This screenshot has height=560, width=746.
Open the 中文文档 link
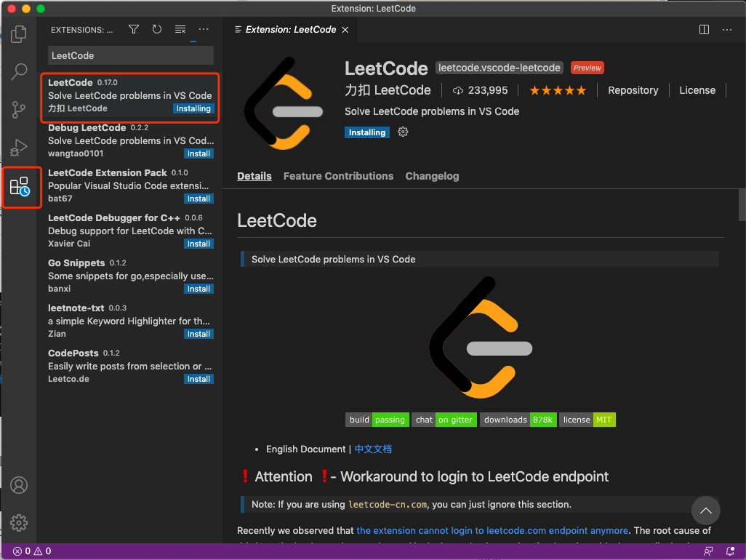coord(373,449)
